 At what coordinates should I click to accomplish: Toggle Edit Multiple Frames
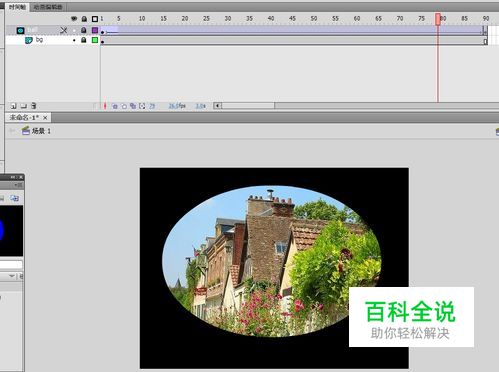point(133,106)
